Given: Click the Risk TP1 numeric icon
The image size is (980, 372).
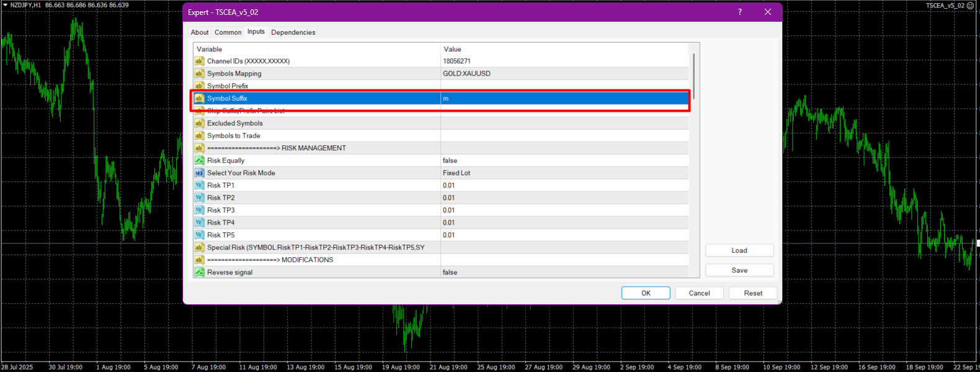Looking at the screenshot, I should tap(199, 185).
